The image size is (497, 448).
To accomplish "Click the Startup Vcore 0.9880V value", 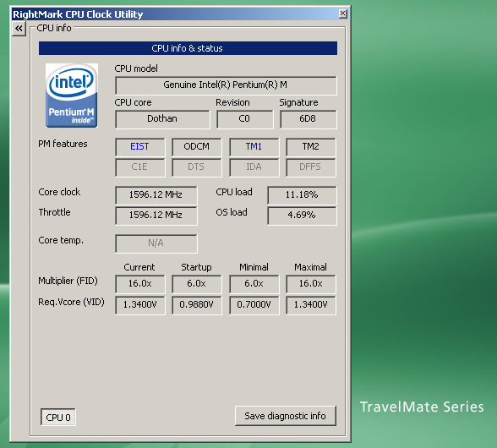I will tap(196, 305).
